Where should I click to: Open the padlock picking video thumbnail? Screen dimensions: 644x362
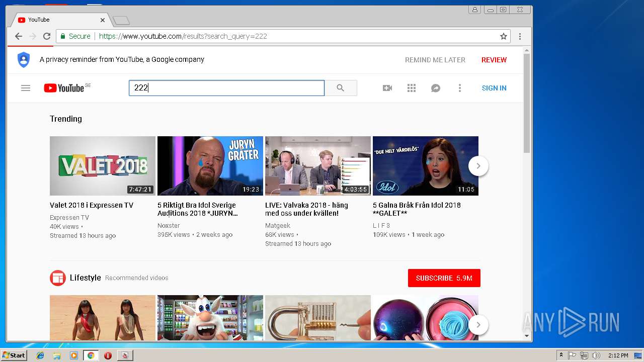tap(318, 318)
